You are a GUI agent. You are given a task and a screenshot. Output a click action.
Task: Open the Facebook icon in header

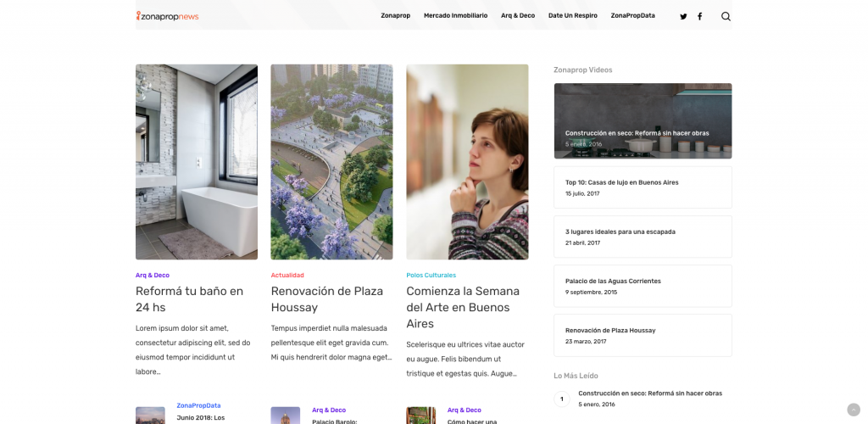click(x=699, y=17)
